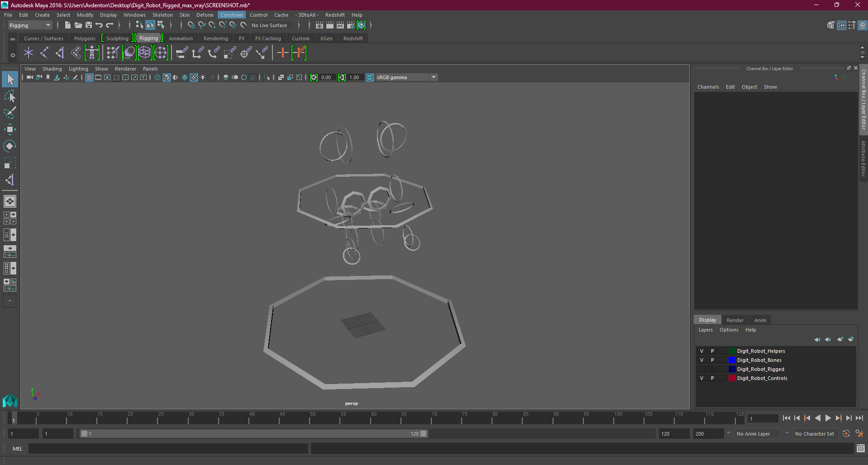The image size is (868, 465).
Task: Click the Digit_Robot_Bones blue color swatch
Action: pyautogui.click(x=732, y=360)
